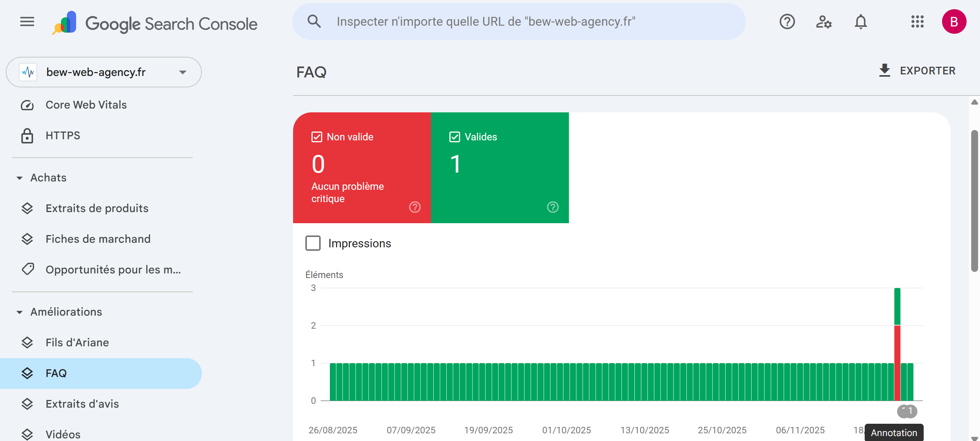Open Opportunités pour les marchands item
980x441 pixels.
coord(101,270)
